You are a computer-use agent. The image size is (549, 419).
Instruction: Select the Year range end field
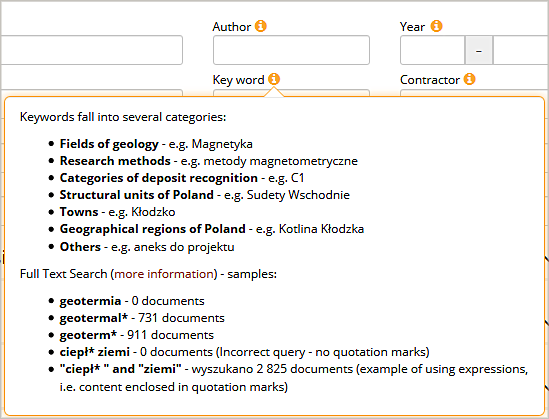(521, 50)
